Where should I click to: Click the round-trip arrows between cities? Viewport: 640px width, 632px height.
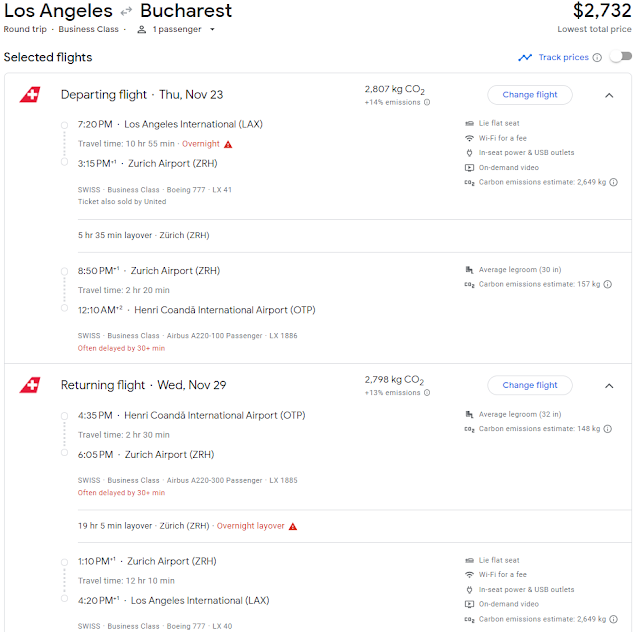click(126, 12)
